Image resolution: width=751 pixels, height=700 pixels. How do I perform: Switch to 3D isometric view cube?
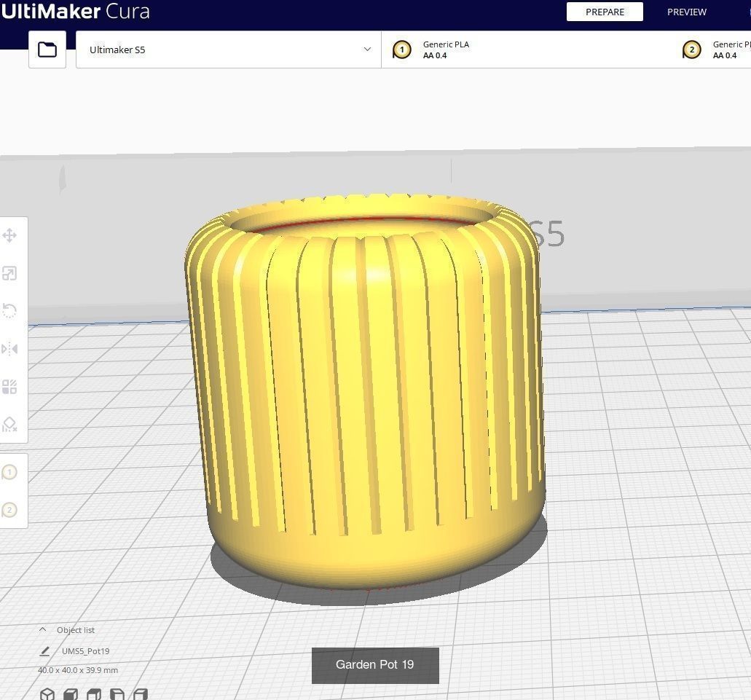pyautogui.click(x=47, y=694)
